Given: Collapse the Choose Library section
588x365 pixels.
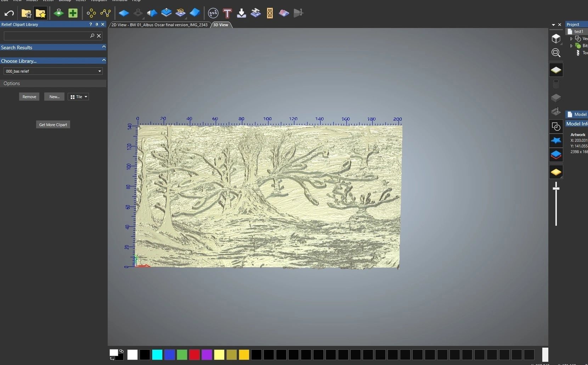Looking at the screenshot, I should point(104,61).
